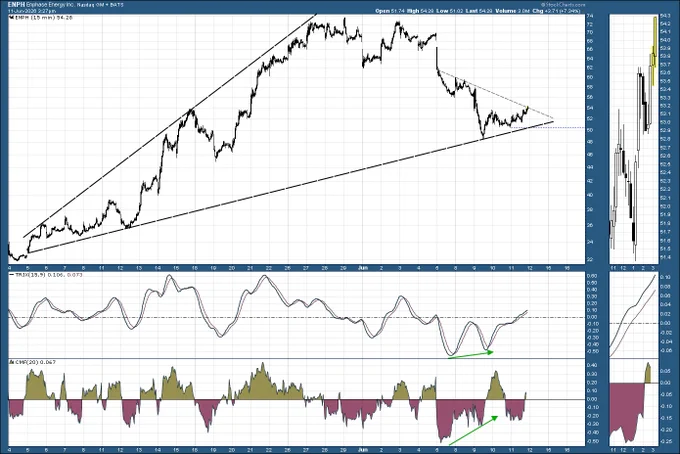
Task: Click the Last 54.28 value in header
Action: coord(479,10)
